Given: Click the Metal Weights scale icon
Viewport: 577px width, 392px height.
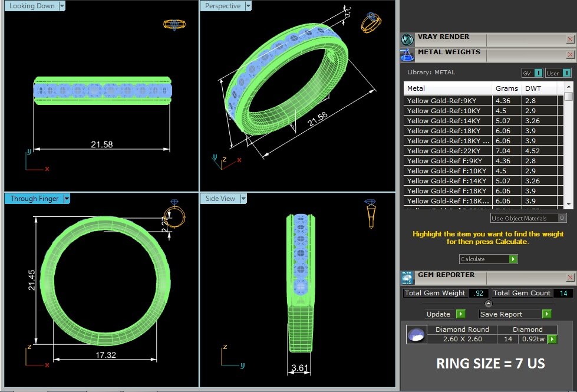Looking at the screenshot, I should pyautogui.click(x=407, y=55).
